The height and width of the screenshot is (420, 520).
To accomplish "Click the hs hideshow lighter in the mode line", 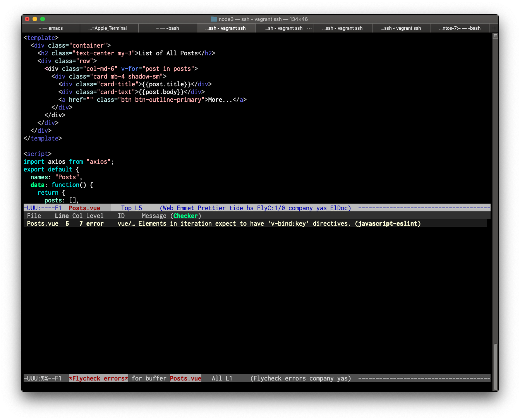I will pos(250,208).
